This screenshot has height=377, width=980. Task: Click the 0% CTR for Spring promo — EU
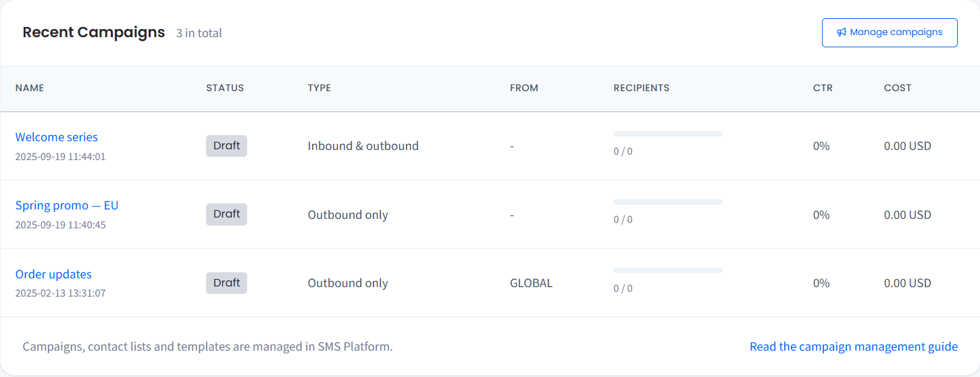(x=821, y=215)
